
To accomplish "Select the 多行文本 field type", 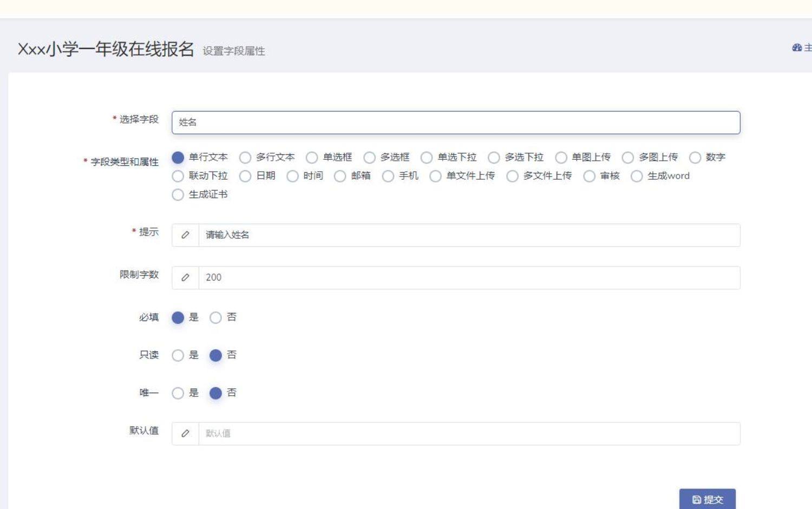I will pos(245,158).
